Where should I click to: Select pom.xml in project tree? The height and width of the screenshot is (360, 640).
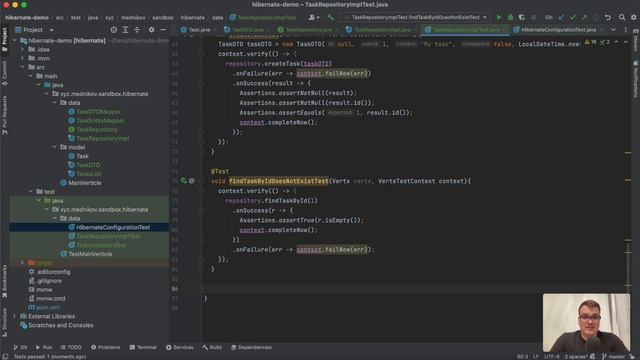(x=48, y=307)
